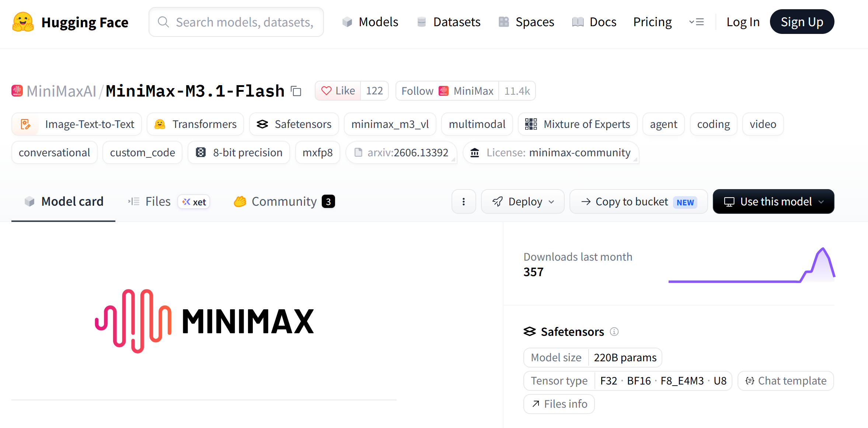Click Copy to bucket button
The width and height of the screenshot is (868, 428).
coord(638,202)
